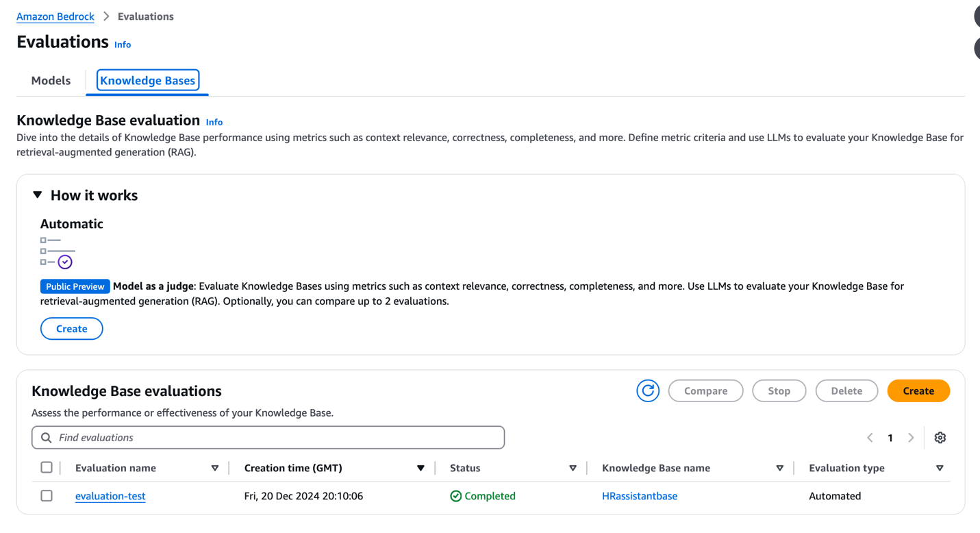Click the Delete button

(x=846, y=391)
